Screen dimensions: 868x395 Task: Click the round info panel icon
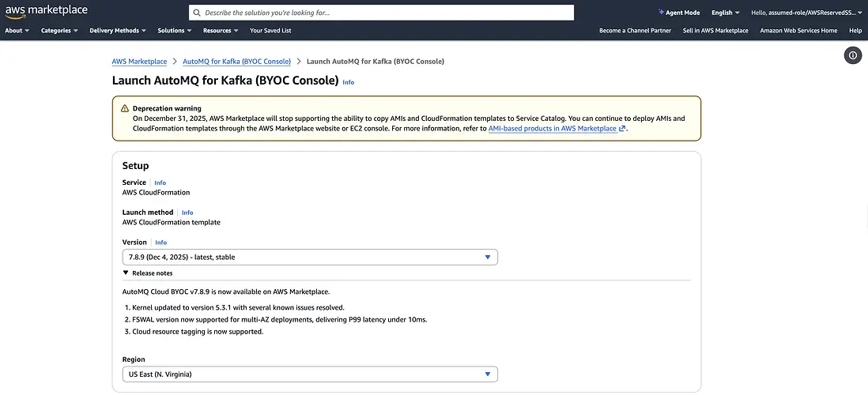tap(852, 55)
